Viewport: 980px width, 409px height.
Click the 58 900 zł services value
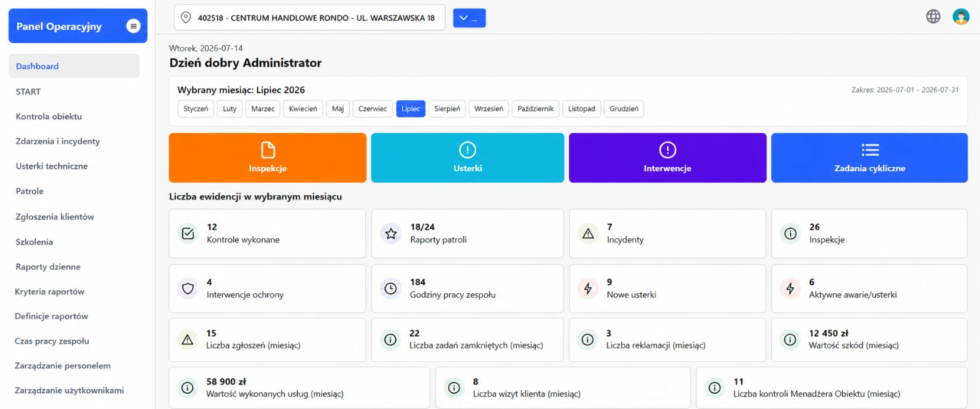click(x=226, y=382)
